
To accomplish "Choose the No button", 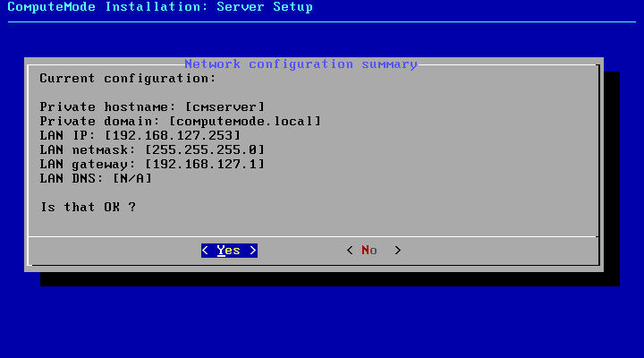I will click(x=373, y=251).
